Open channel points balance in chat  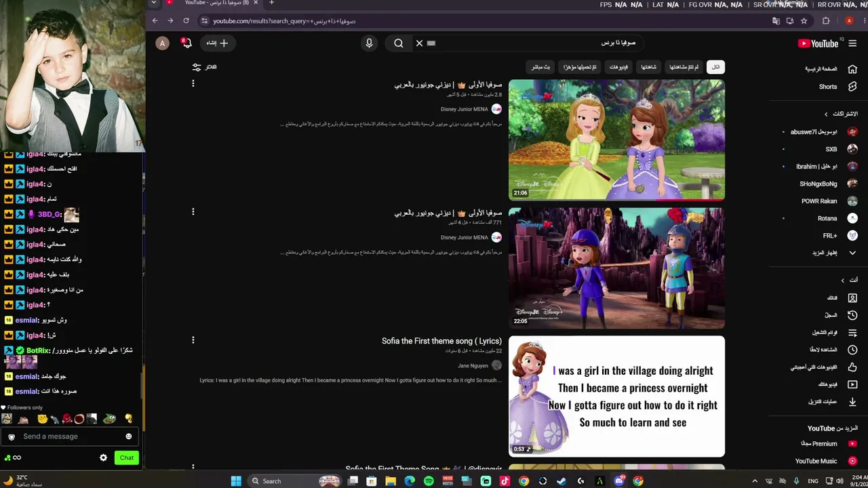click(12, 458)
